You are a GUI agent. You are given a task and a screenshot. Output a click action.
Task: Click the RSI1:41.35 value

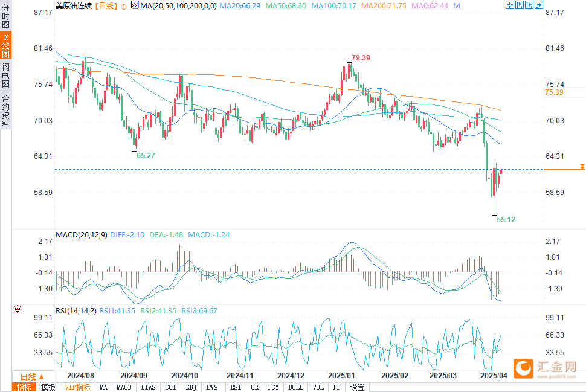[117, 311]
